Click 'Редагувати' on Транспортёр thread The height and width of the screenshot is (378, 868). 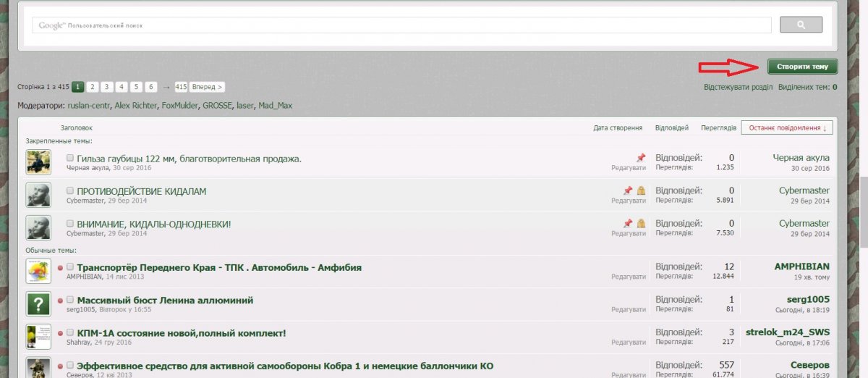tap(629, 277)
